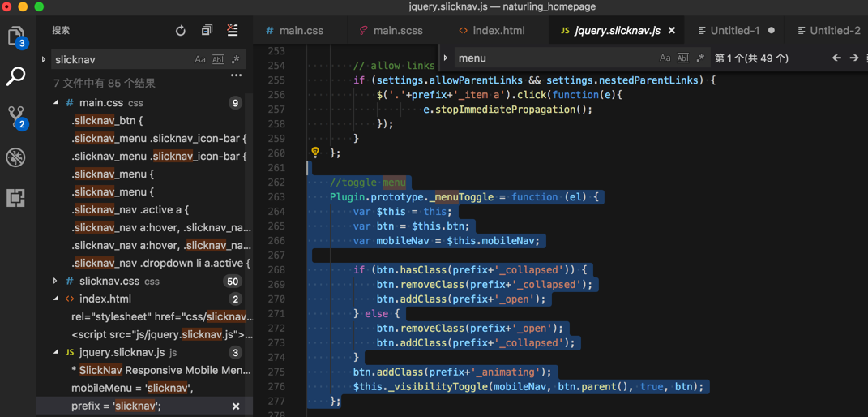This screenshot has height=417, width=868.
Task: Open the "mobileMenu = 'slicknav'" search result
Action: pos(130,388)
